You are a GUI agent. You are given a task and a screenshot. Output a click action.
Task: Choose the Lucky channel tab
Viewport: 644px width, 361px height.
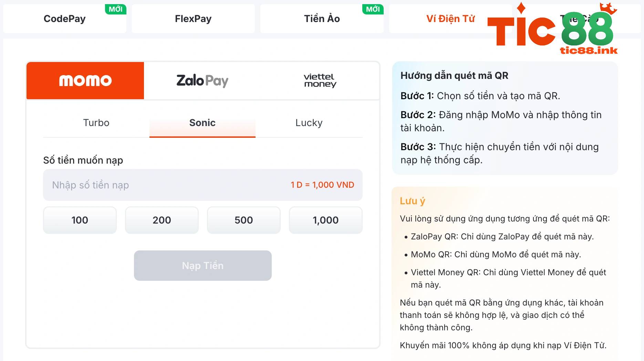click(309, 123)
